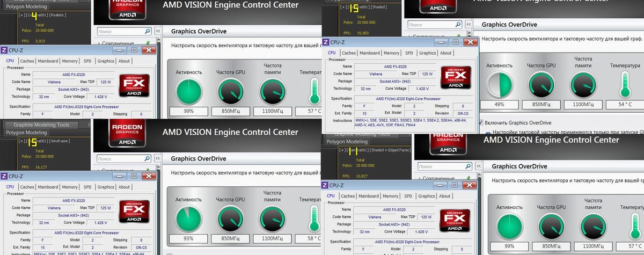Maximize the CPU-Z window near FPS 16,127
This screenshot has width=644, height=255.
134,176
